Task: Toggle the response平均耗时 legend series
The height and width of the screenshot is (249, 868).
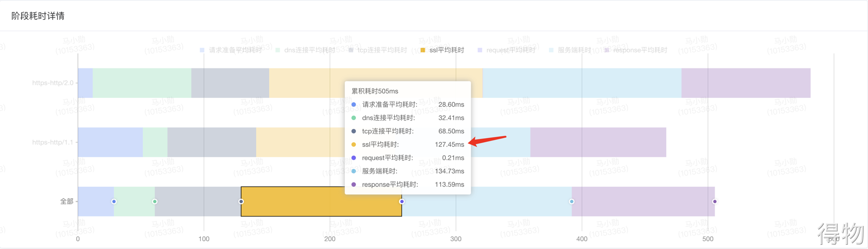Action: [x=636, y=50]
